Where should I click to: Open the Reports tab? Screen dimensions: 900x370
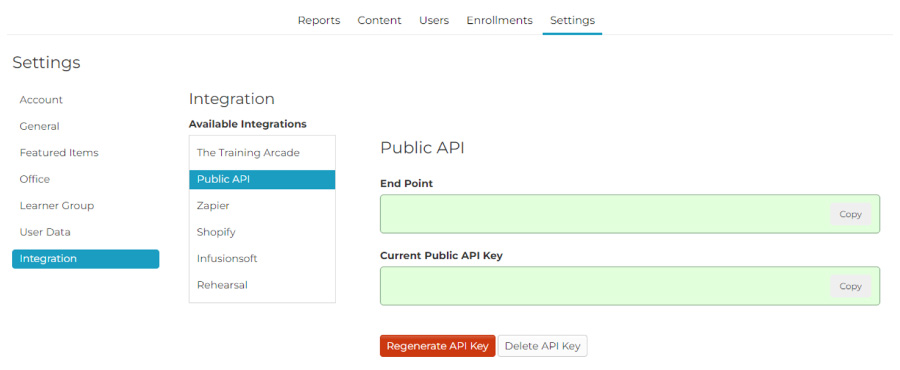(x=319, y=20)
